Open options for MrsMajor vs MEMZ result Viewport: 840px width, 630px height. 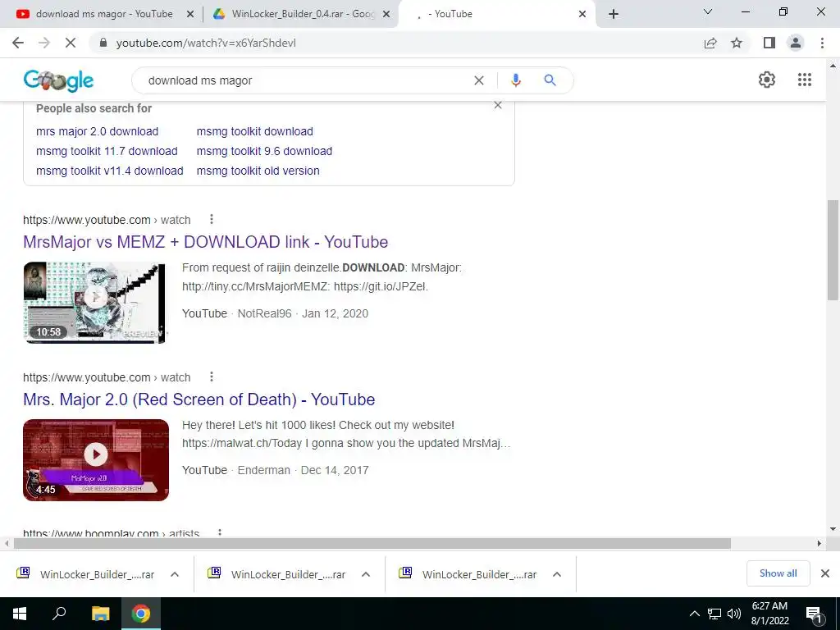[212, 219]
